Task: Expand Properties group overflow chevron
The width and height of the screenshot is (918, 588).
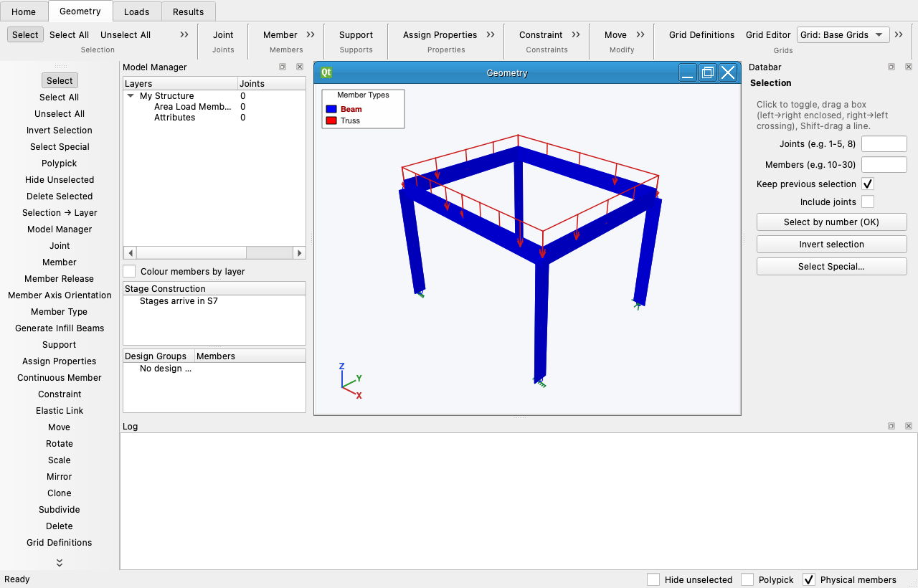Action: click(x=491, y=34)
